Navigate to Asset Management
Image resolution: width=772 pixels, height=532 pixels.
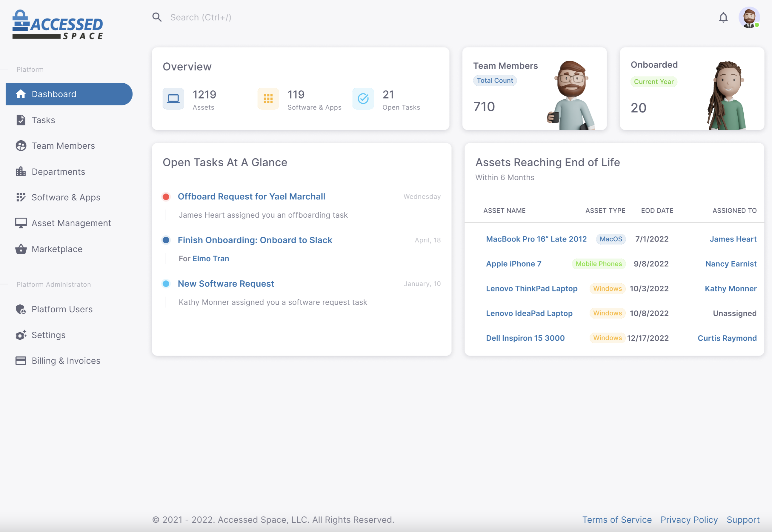click(x=71, y=223)
